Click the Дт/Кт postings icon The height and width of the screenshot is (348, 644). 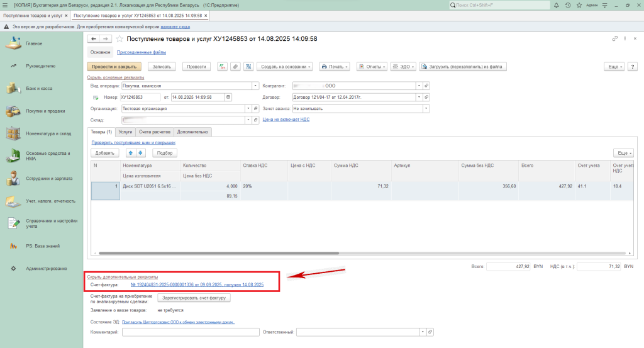222,67
